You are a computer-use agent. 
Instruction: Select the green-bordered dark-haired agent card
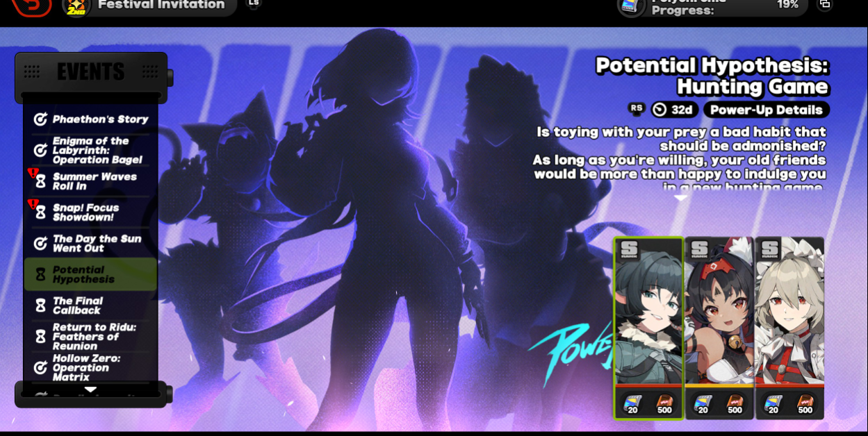tap(649, 328)
